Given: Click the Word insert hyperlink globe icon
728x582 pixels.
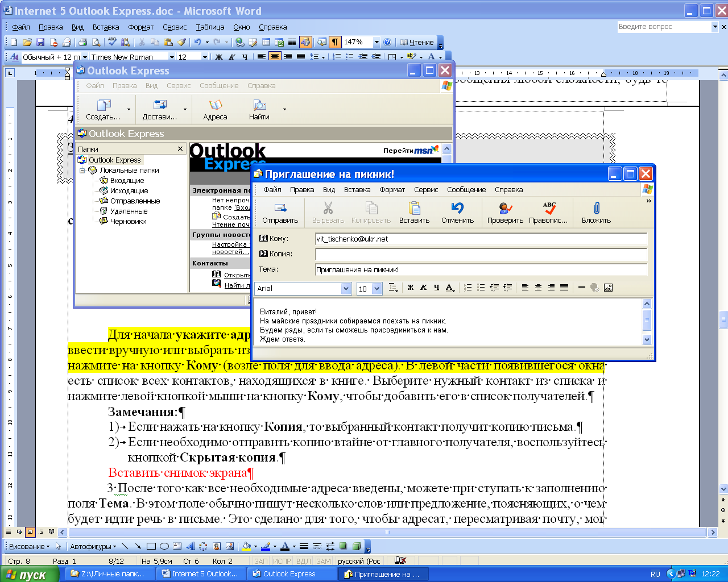Looking at the screenshot, I should pyautogui.click(x=239, y=42).
